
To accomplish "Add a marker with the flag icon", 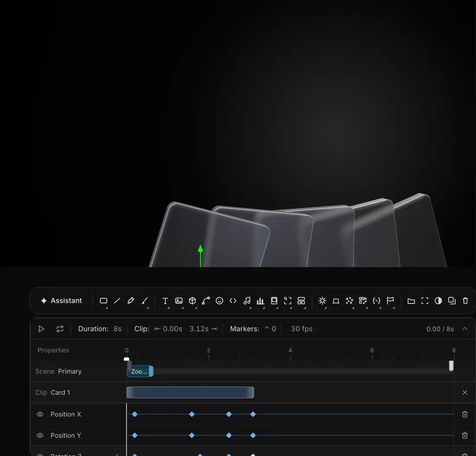I will click(390, 301).
